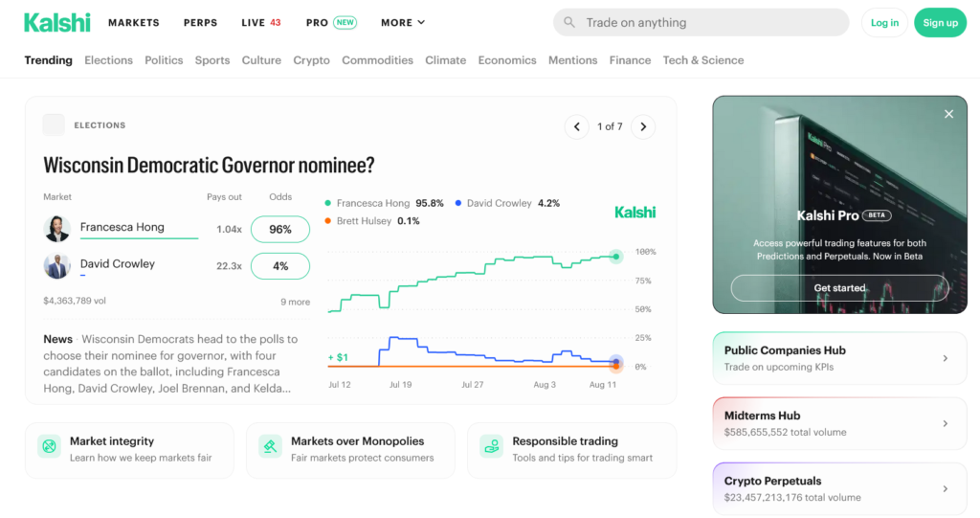Screen dimensions: 980x518
Task: Click the 1.04x payout value
Action: (229, 230)
